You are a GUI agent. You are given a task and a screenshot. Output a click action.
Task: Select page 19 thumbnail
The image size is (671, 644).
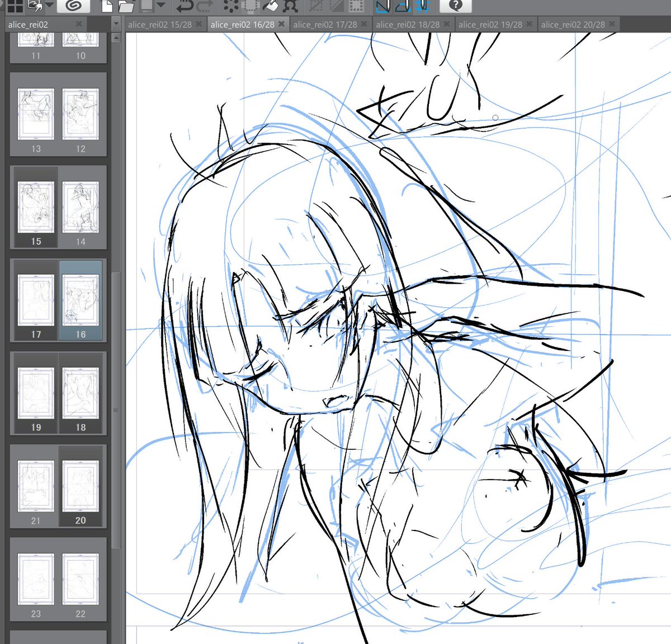(x=36, y=393)
